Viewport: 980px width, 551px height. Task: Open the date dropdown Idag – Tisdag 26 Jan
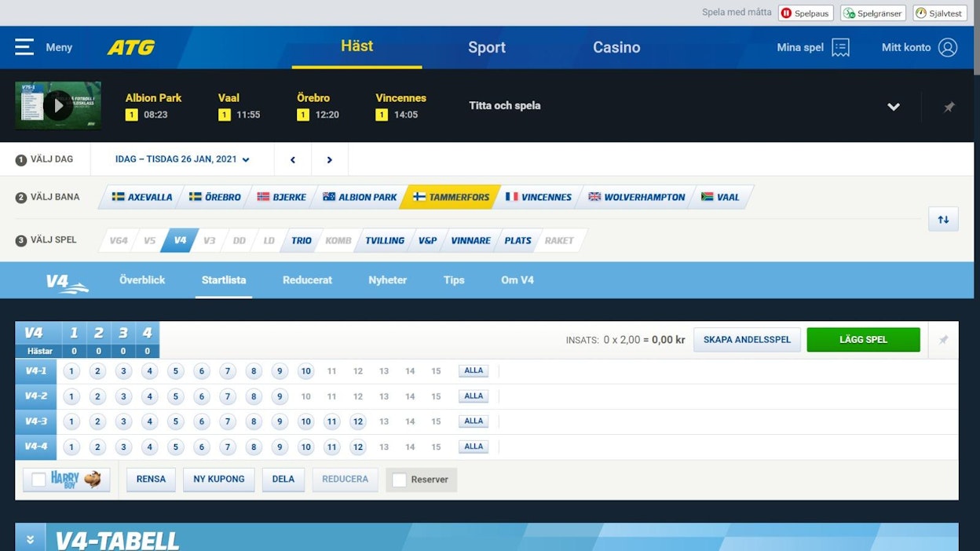coord(182,159)
